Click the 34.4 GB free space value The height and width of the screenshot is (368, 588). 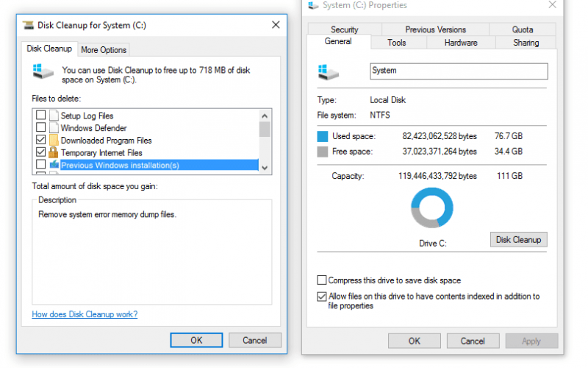[508, 152]
